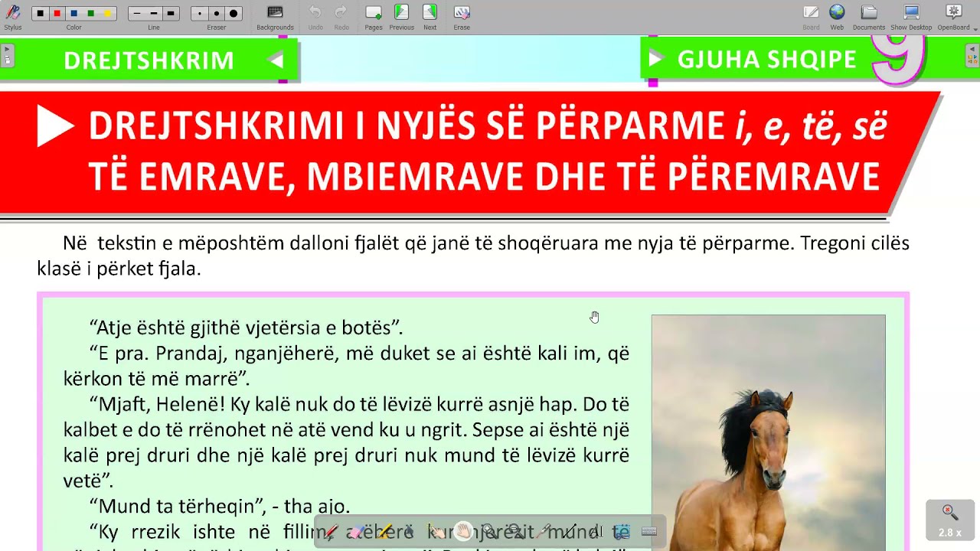Select the Capture part of screen tool
This screenshot has height=551, width=980.
click(622, 532)
